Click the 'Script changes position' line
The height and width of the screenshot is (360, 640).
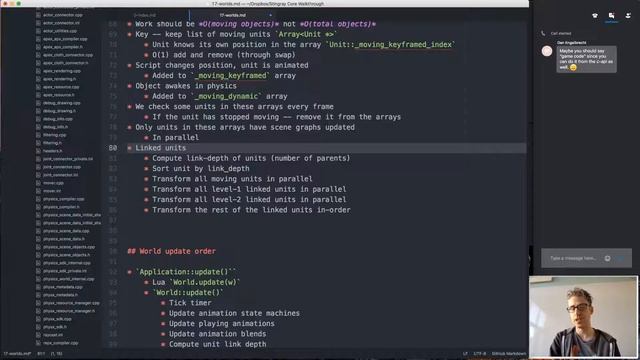222,65
